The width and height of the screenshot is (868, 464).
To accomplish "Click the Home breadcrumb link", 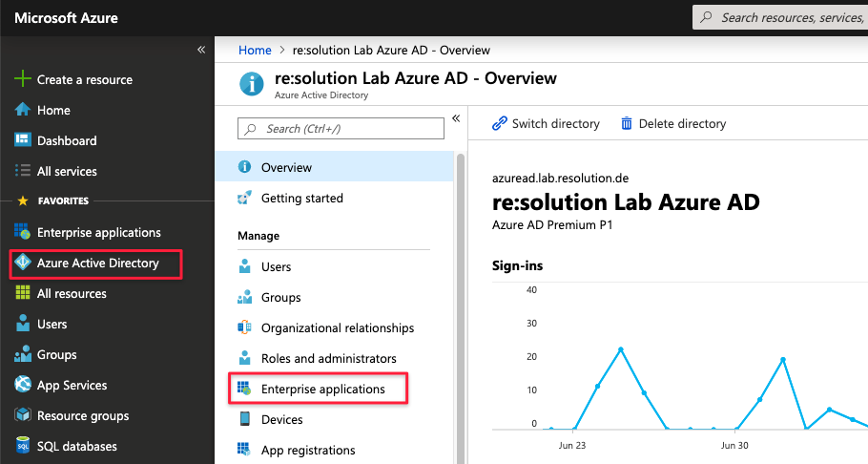I will point(255,50).
